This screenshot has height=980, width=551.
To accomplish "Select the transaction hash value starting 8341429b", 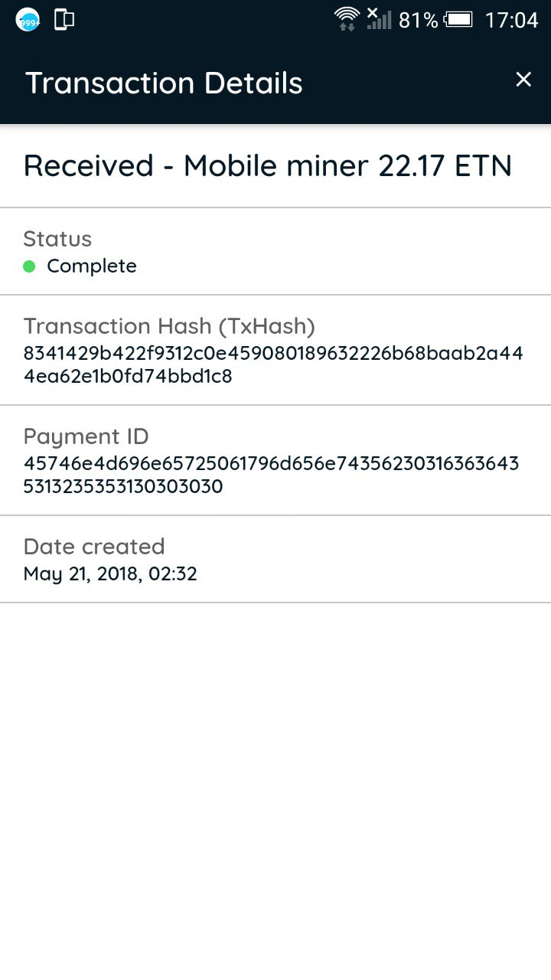I will click(273, 364).
